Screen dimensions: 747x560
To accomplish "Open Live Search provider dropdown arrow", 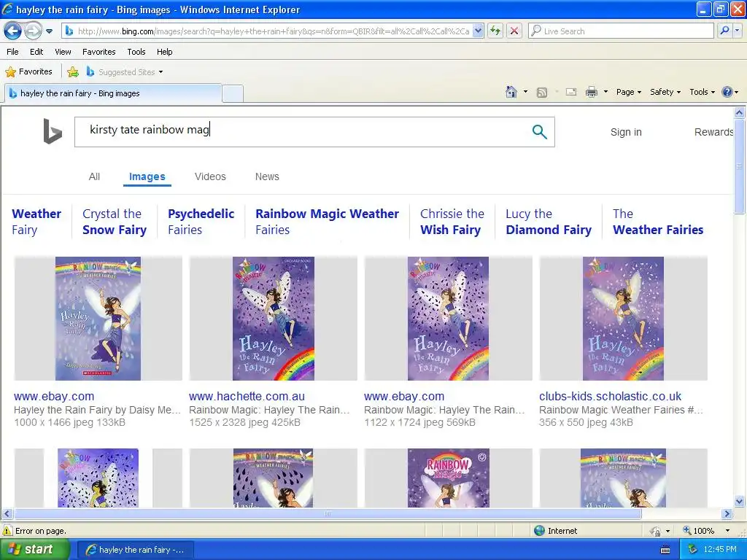I will coord(738,31).
